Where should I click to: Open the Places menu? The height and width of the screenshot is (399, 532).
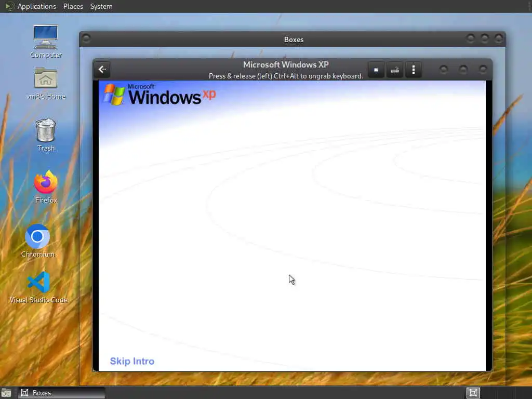73,6
